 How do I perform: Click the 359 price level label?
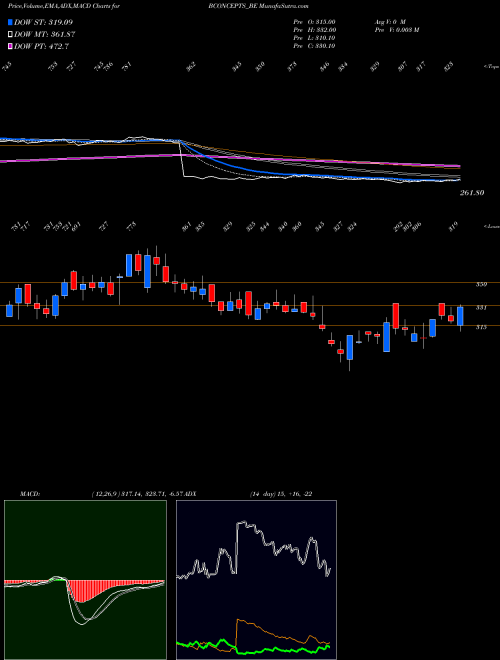(x=481, y=284)
